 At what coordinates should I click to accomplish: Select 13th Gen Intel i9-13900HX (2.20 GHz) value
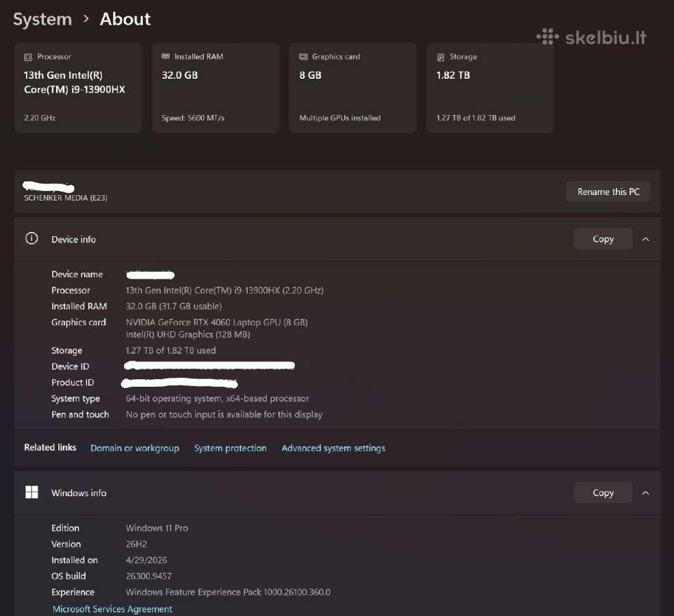(224, 290)
